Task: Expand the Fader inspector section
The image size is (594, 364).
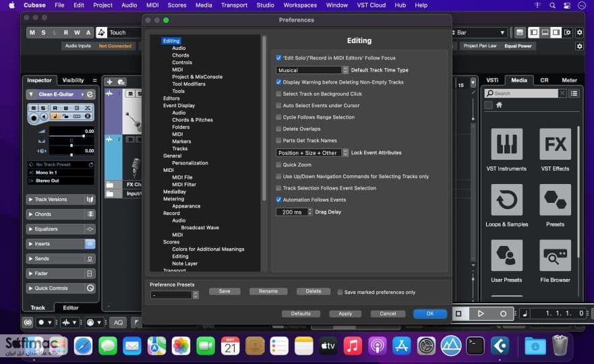Action: (31, 274)
